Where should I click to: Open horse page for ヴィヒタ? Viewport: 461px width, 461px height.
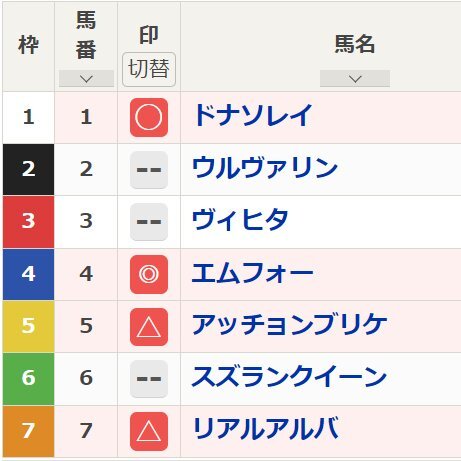[x=240, y=220]
